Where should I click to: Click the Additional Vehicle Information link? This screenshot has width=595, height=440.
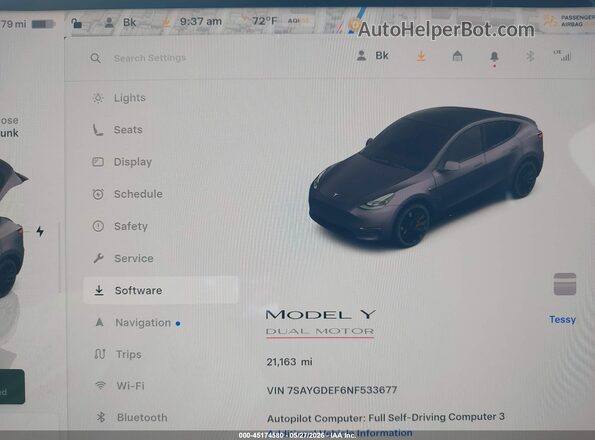(340, 433)
